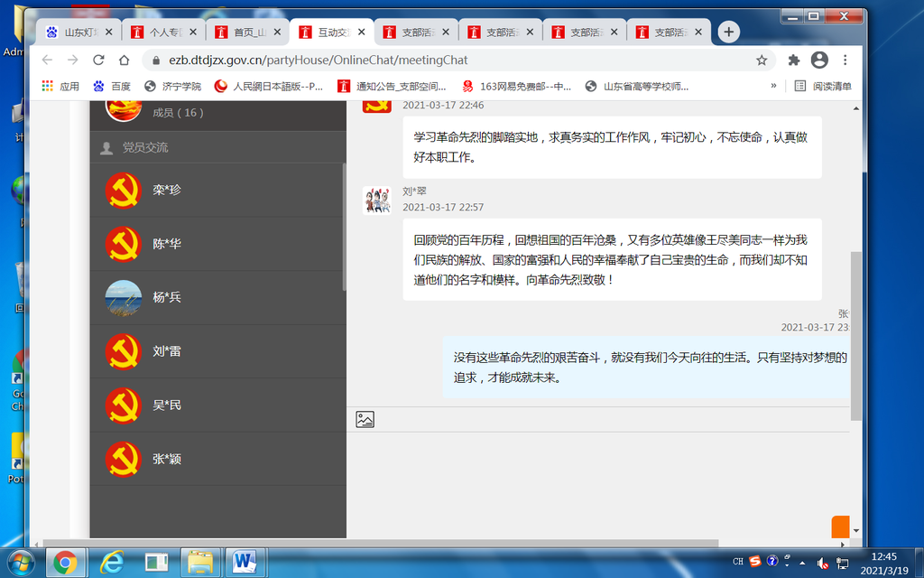
Task: Go to the browser home page icon
Action: tap(125, 61)
